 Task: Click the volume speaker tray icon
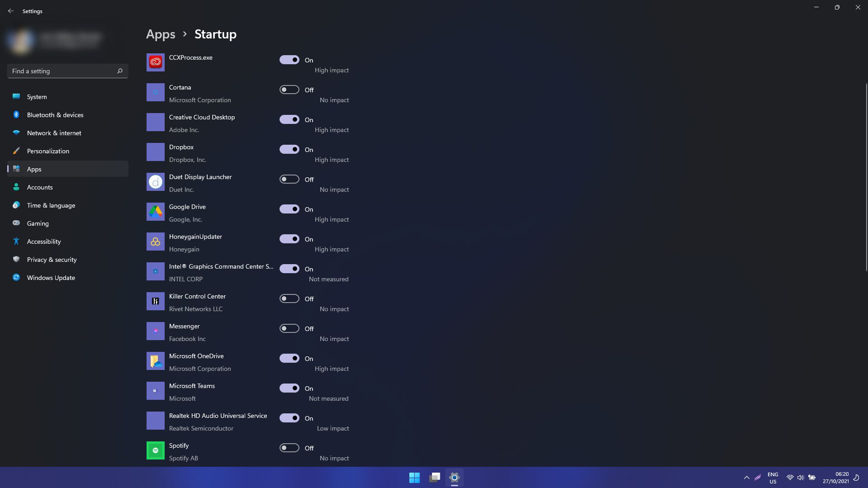801,478
